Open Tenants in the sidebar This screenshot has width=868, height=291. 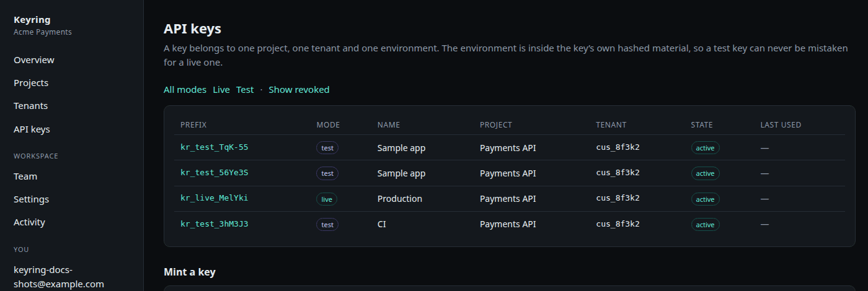pos(30,106)
